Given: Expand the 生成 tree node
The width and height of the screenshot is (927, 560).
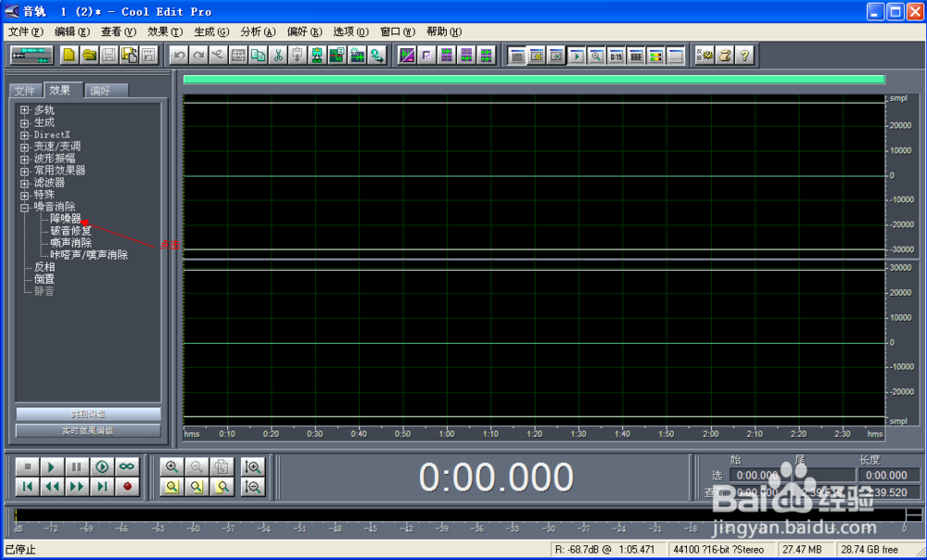Looking at the screenshot, I should [x=24, y=122].
